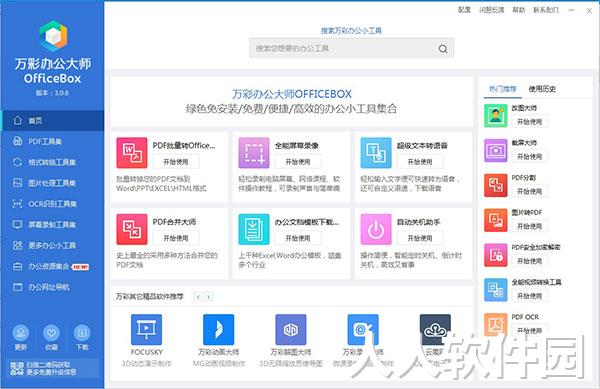Image resolution: width=600 pixels, height=389 pixels.
Task: Click 开始使用 beside 全能视频转换工具
Action: point(530,296)
